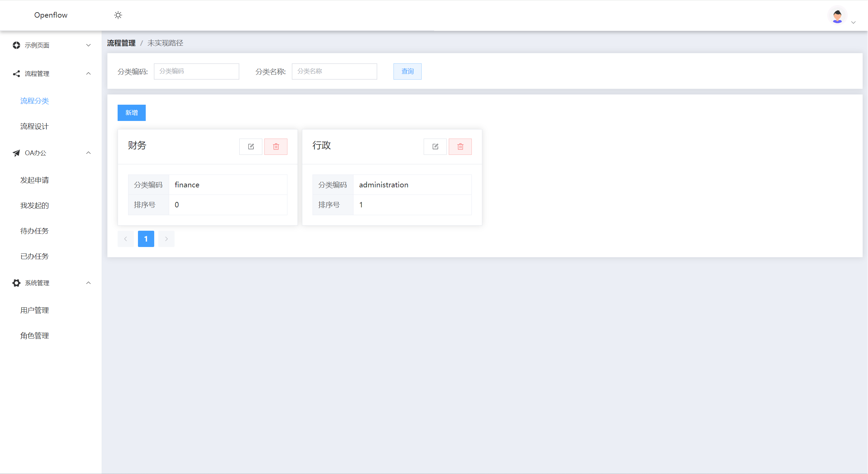The image size is (868, 474).
Task: Edit the 行政 category card
Action: point(435,147)
